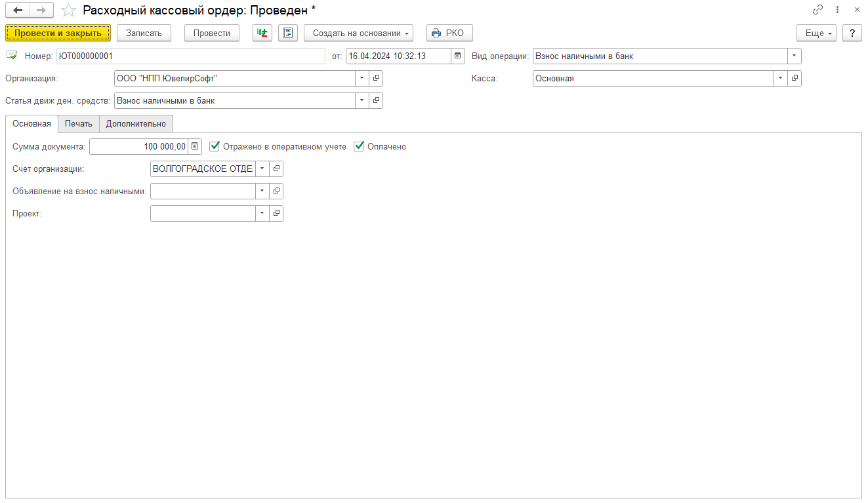Add document to favorites with star icon
The image size is (868, 503).
coord(68,10)
